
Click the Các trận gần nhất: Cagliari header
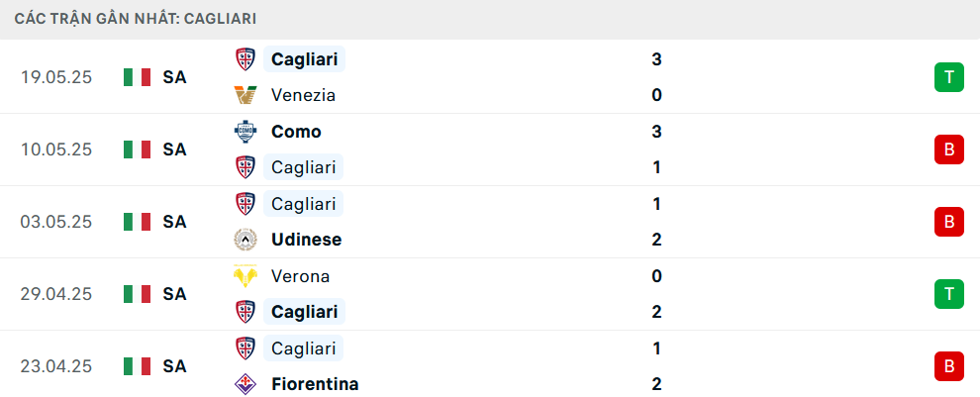coord(136,19)
